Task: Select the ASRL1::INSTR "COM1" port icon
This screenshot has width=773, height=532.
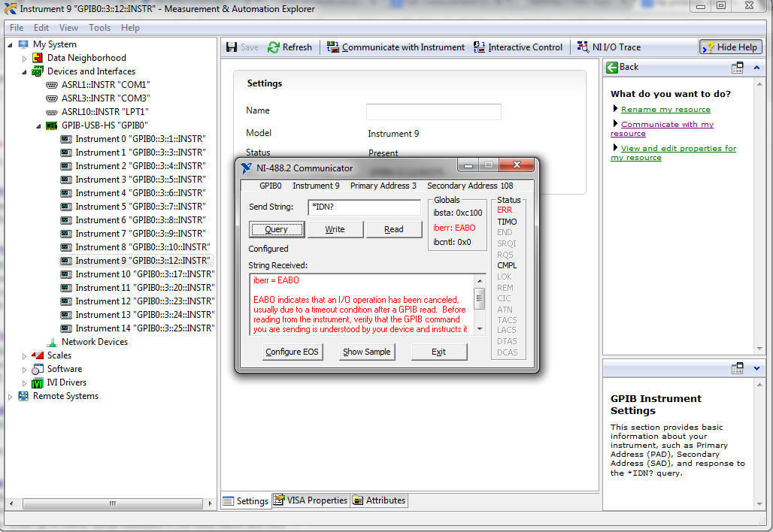Action: click(52, 85)
